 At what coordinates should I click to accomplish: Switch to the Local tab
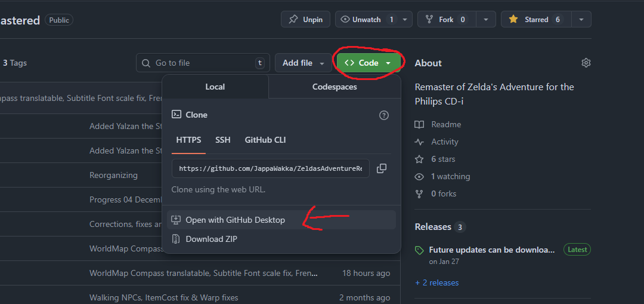(x=215, y=87)
